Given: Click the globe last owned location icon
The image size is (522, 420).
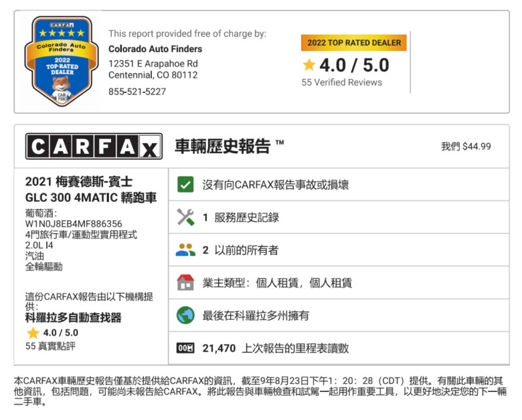Looking at the screenshot, I should 185,315.
